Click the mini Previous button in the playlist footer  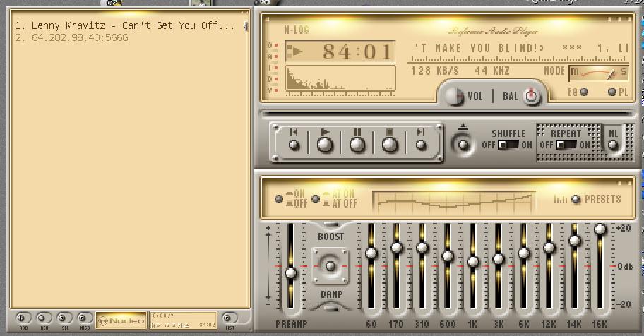[153, 325]
